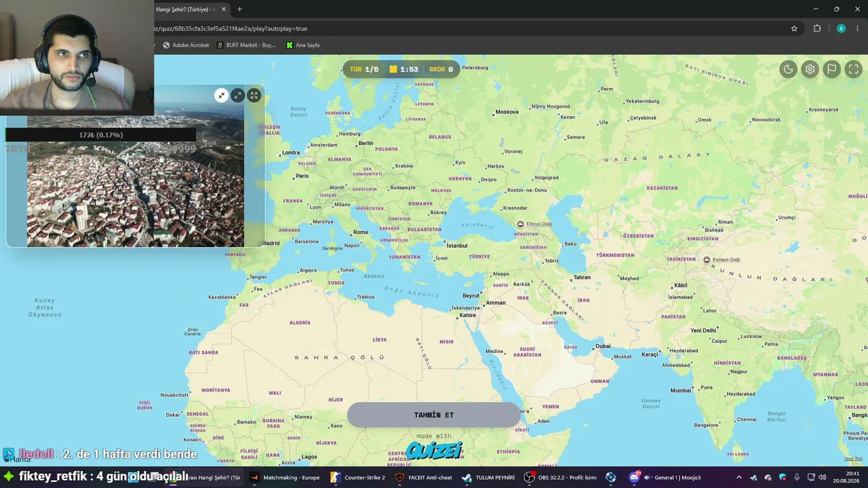Toggle dark mode with the moon icon

(788, 69)
